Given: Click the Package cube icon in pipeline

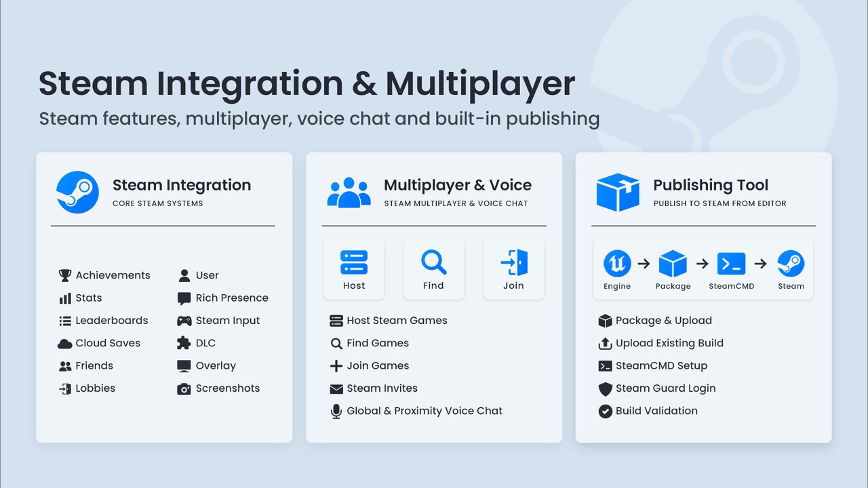Looking at the screenshot, I should 673,264.
